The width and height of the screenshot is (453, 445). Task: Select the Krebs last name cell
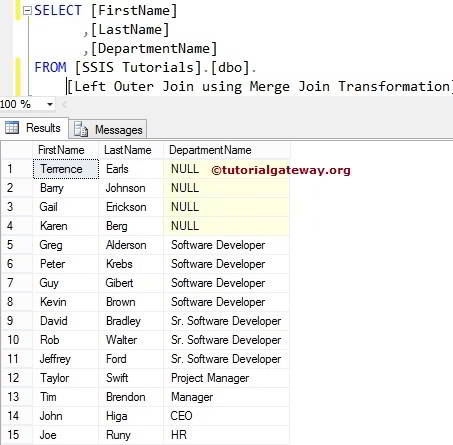click(131, 264)
